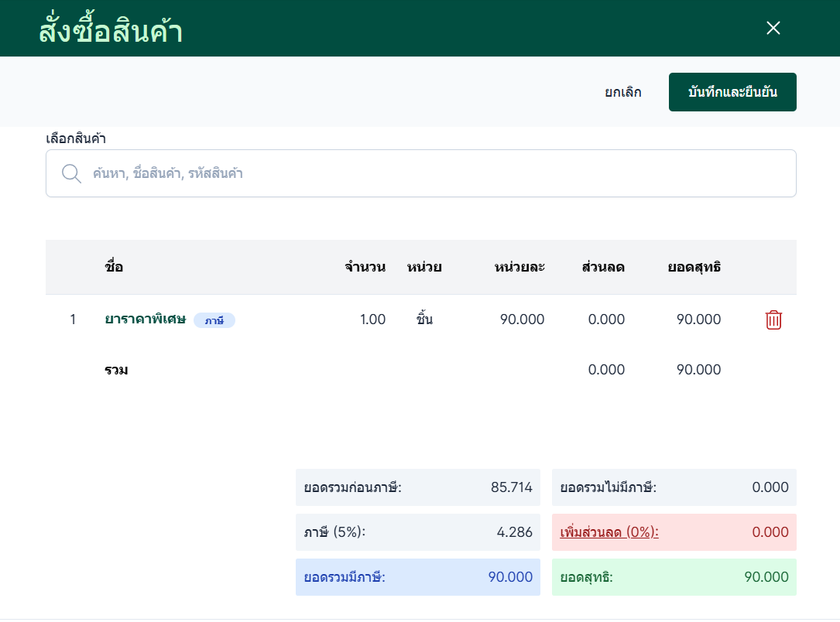840x622 pixels.
Task: Click the ส่วนลด column header
Action: (603, 268)
